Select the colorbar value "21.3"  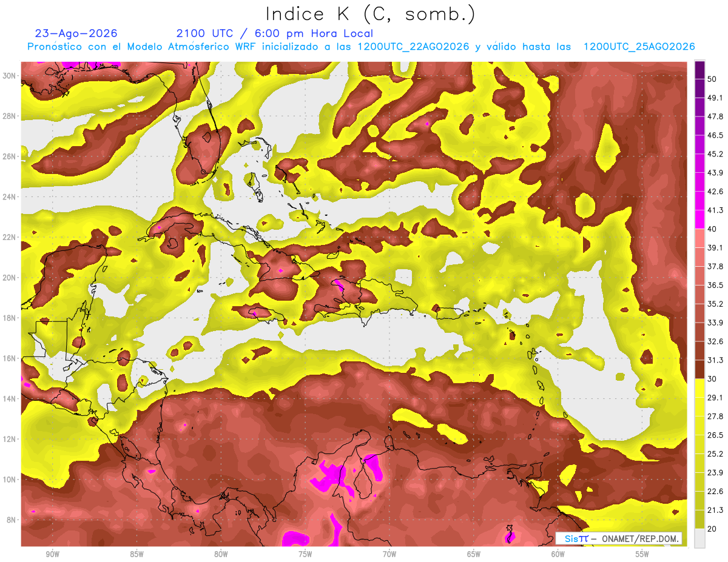[715, 510]
